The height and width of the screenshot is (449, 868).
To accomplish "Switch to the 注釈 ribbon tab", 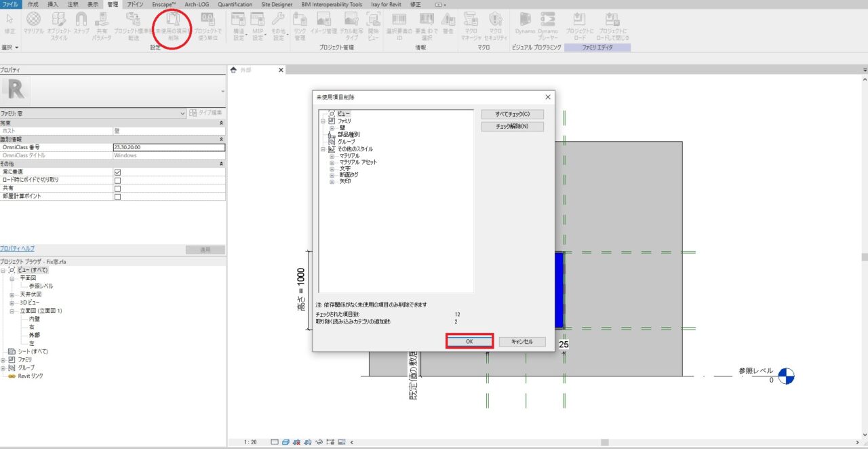I will [x=73, y=4].
